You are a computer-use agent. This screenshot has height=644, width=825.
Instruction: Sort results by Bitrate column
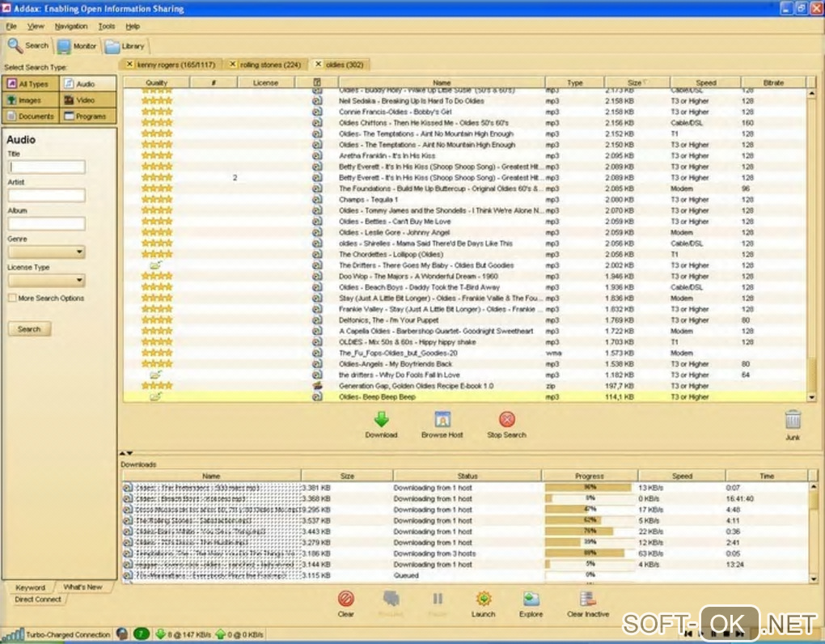[x=773, y=83]
